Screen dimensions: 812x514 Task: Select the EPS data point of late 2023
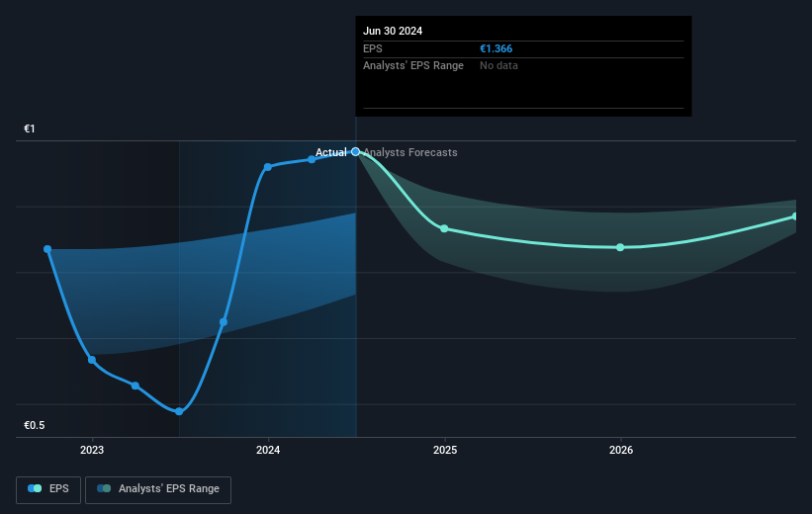(224, 322)
